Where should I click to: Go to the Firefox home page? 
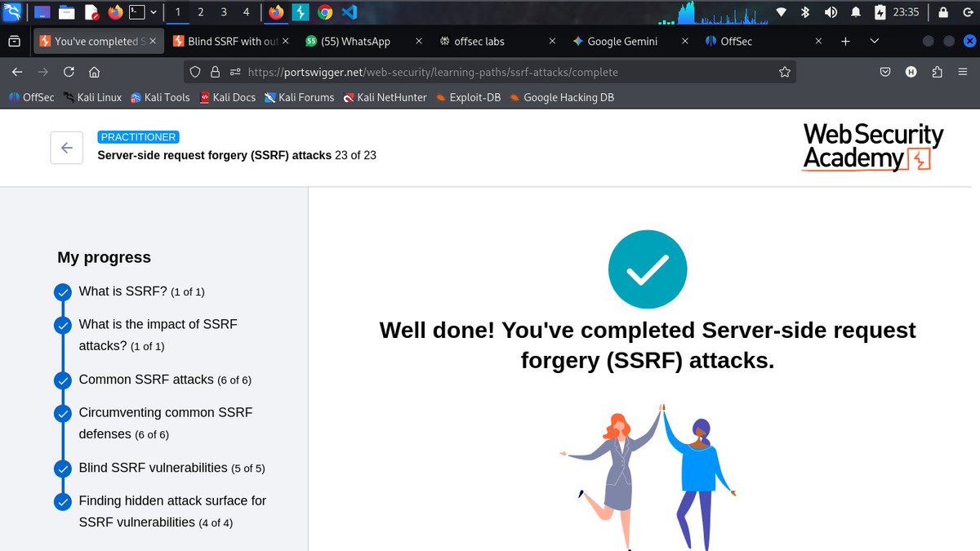[95, 72]
